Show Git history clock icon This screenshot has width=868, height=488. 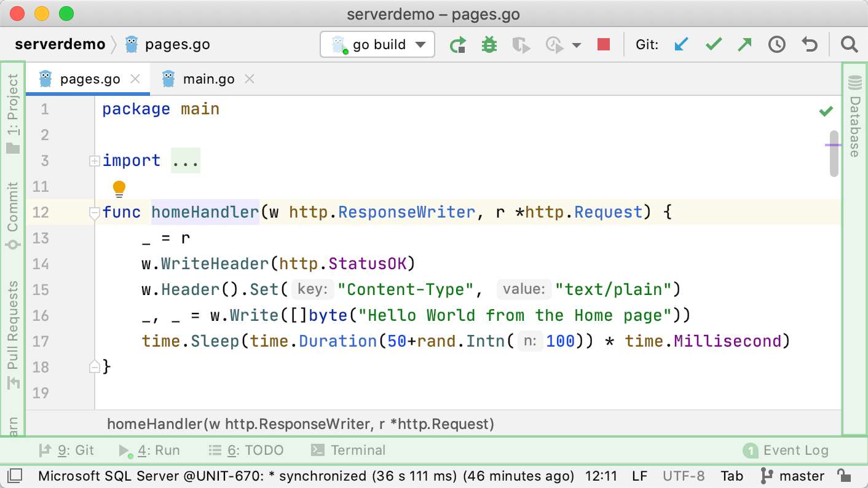[x=777, y=45]
